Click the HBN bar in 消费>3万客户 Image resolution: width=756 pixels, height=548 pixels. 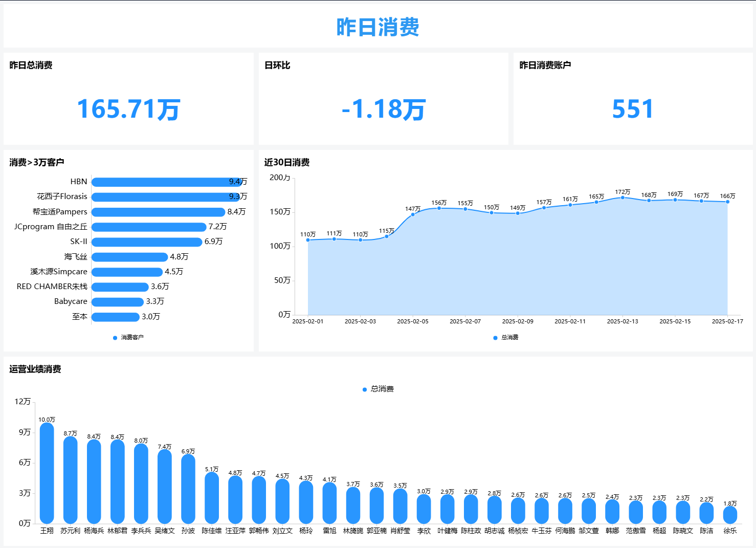click(x=167, y=182)
